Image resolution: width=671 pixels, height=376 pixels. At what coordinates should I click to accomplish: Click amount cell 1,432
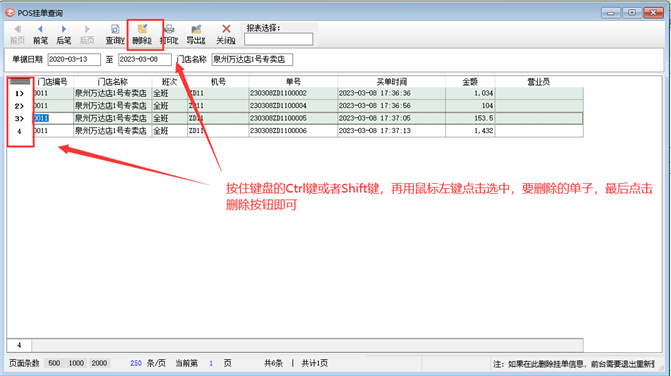click(x=470, y=131)
